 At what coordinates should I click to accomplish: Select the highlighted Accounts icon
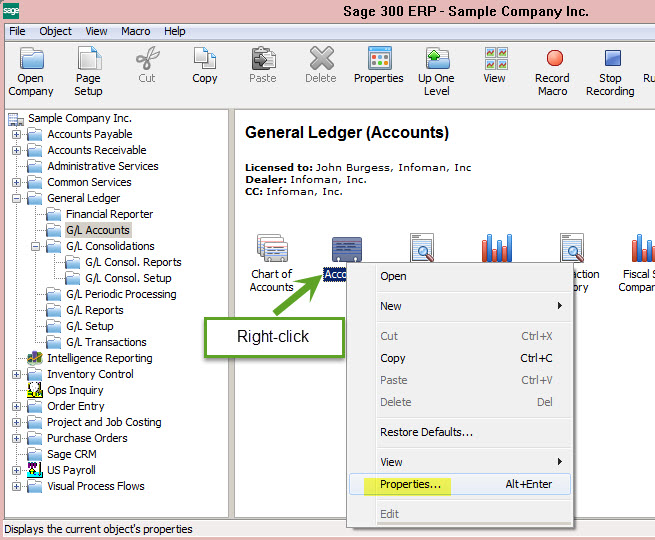click(347, 249)
